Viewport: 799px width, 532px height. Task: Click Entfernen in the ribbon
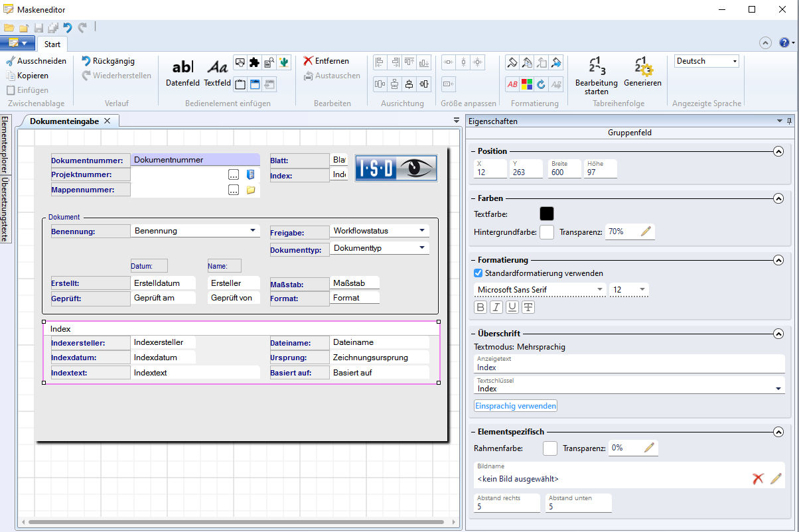pyautogui.click(x=326, y=61)
